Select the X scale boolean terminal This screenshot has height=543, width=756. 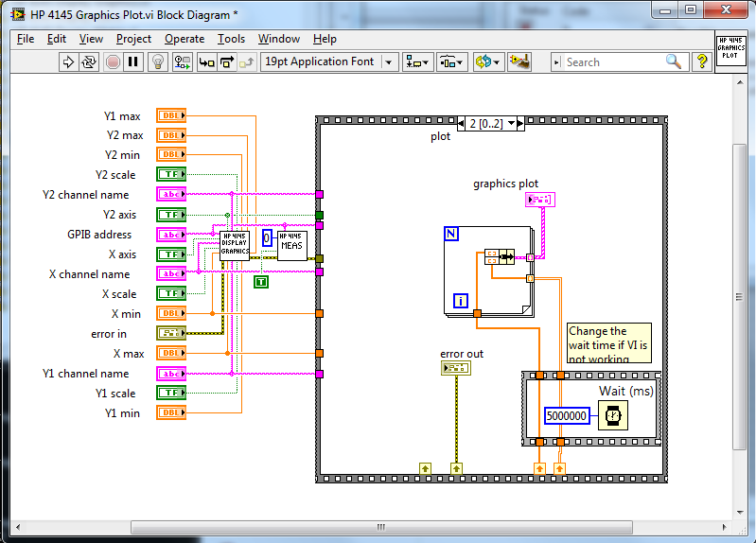click(171, 293)
